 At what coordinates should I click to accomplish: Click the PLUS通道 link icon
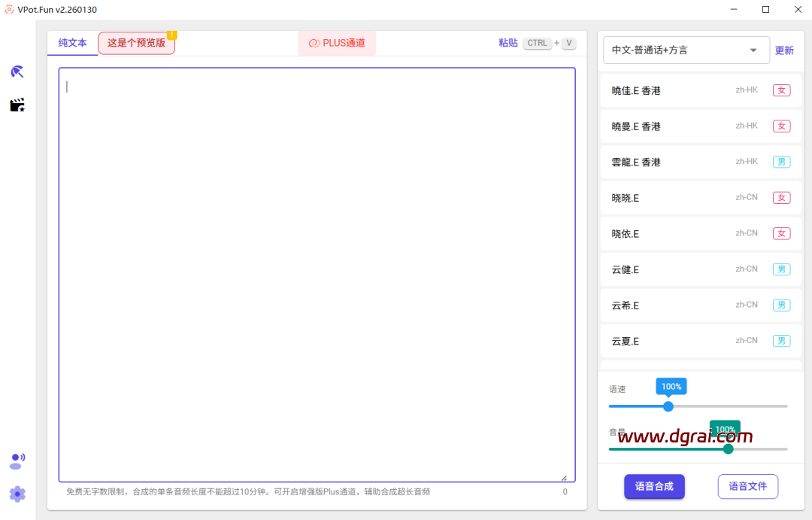[314, 44]
